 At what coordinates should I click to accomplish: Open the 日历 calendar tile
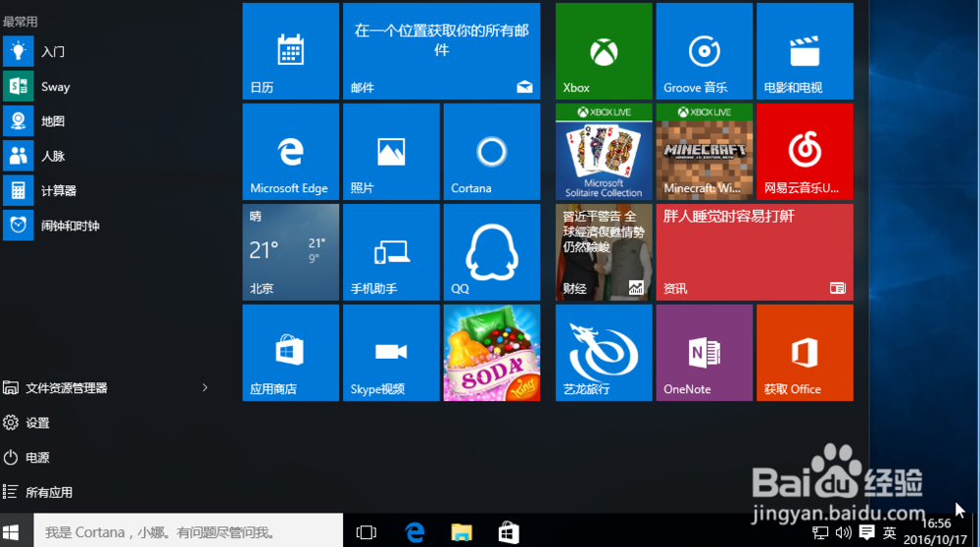(291, 51)
